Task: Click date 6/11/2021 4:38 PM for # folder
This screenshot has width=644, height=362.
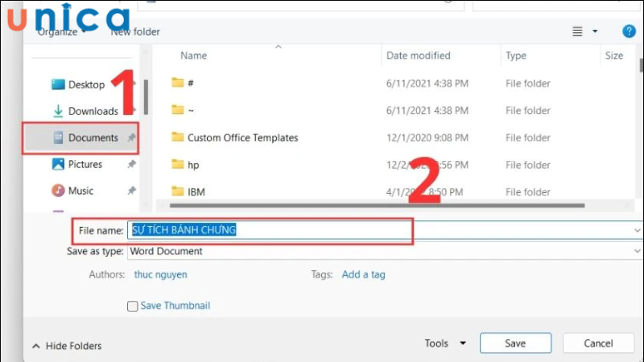Action: pos(427,84)
